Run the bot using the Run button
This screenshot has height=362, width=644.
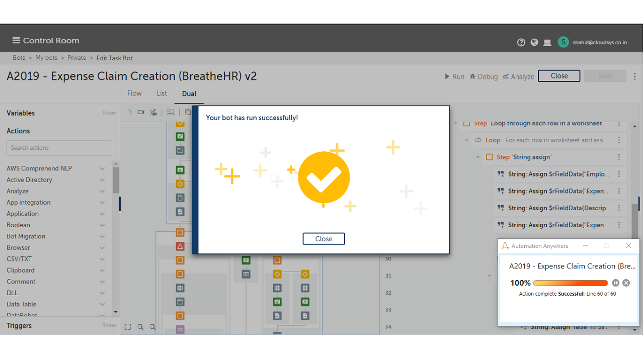(x=454, y=76)
